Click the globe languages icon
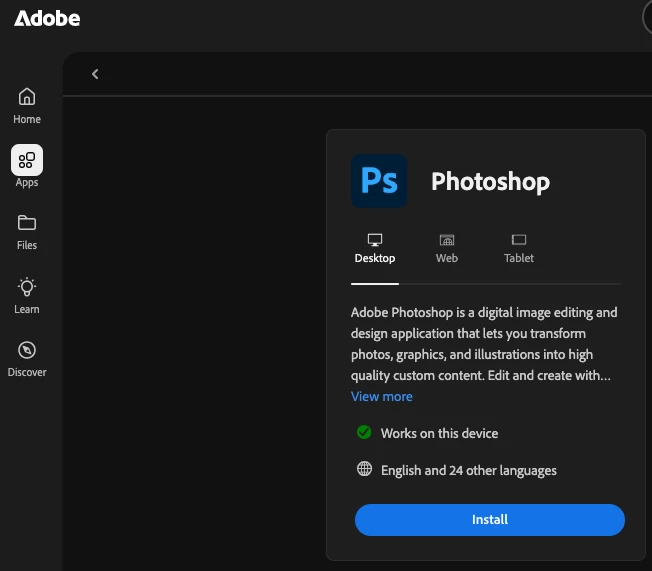The height and width of the screenshot is (571, 652). (364, 469)
